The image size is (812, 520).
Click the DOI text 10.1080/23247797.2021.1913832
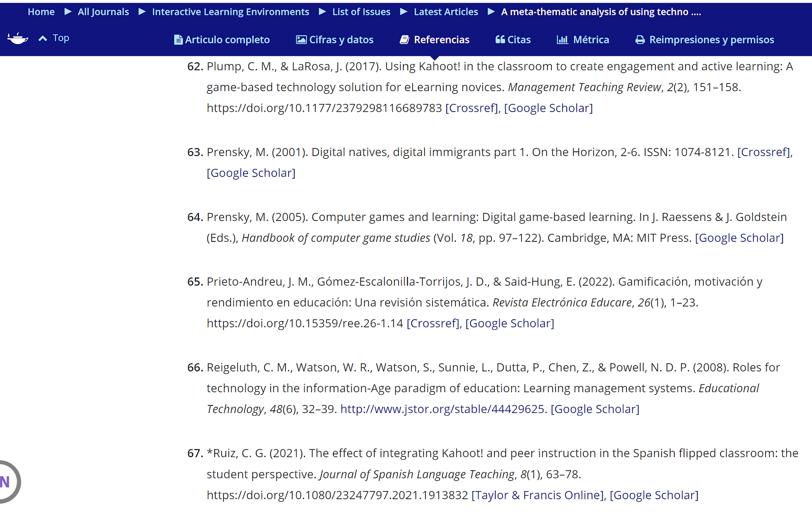pyautogui.click(x=379, y=495)
